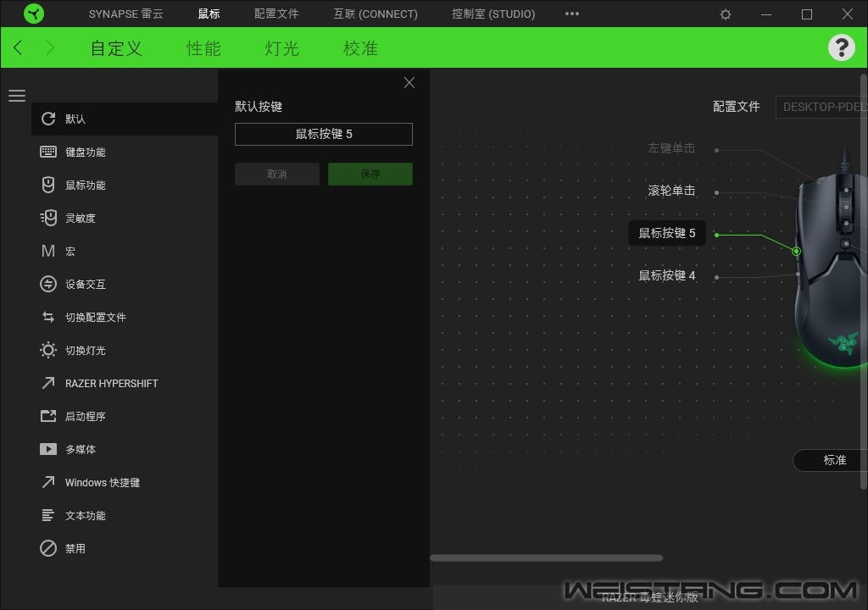Click the 默认按键 heading
Viewport: 868px width, 610px height.
(259, 106)
